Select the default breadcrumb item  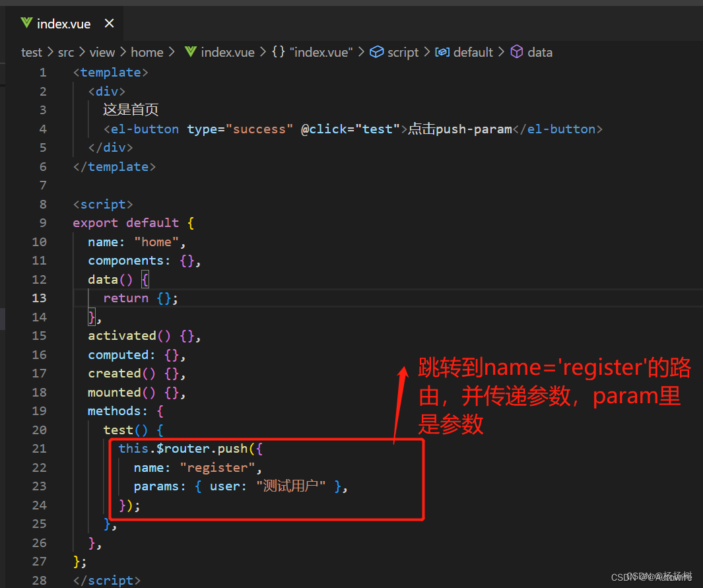pos(473,52)
